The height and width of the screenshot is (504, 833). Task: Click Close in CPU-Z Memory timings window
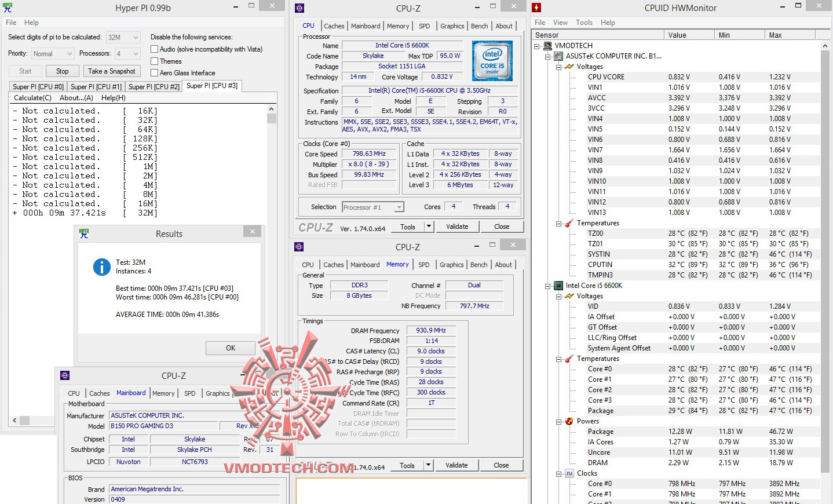[502, 465]
